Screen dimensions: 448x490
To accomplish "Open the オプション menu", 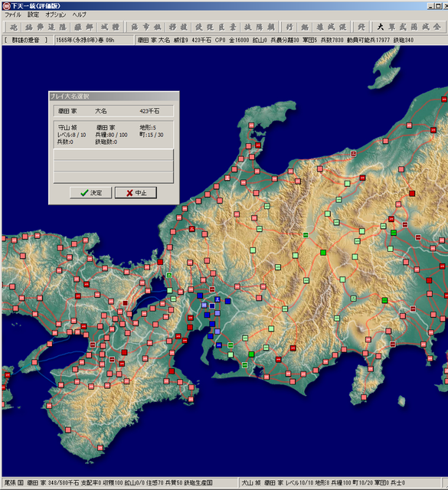I will [56, 15].
